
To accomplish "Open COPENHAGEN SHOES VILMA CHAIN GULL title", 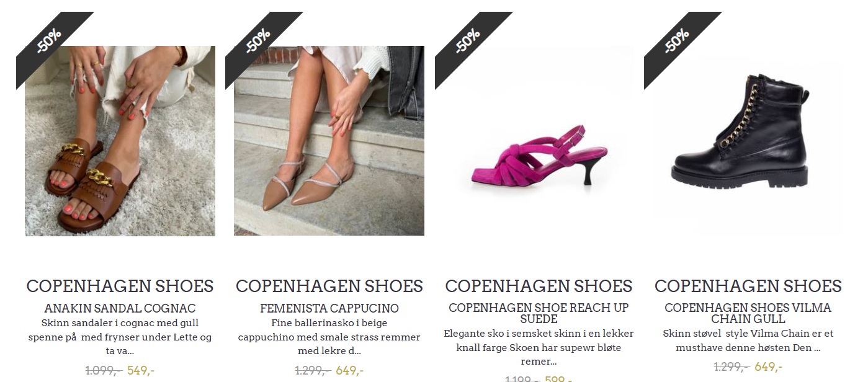I will click(x=748, y=313).
